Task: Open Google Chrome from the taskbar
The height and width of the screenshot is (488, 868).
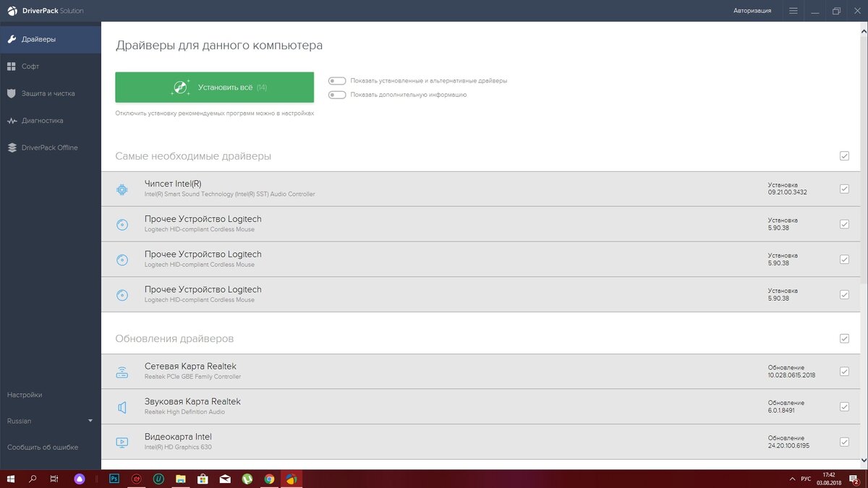Action: click(x=269, y=479)
